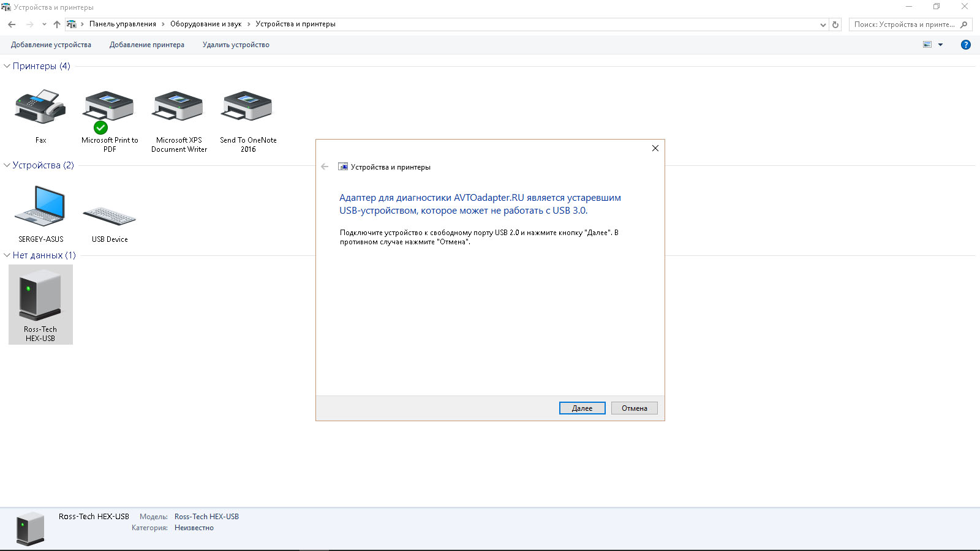Select Microsoft XPS Document Writer icon
This screenshot has width=980, height=551.
179,108
